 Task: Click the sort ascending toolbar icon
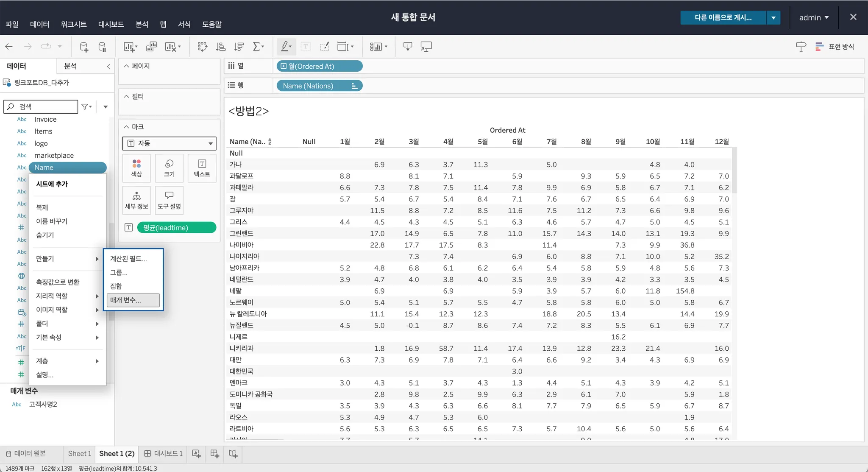point(220,47)
